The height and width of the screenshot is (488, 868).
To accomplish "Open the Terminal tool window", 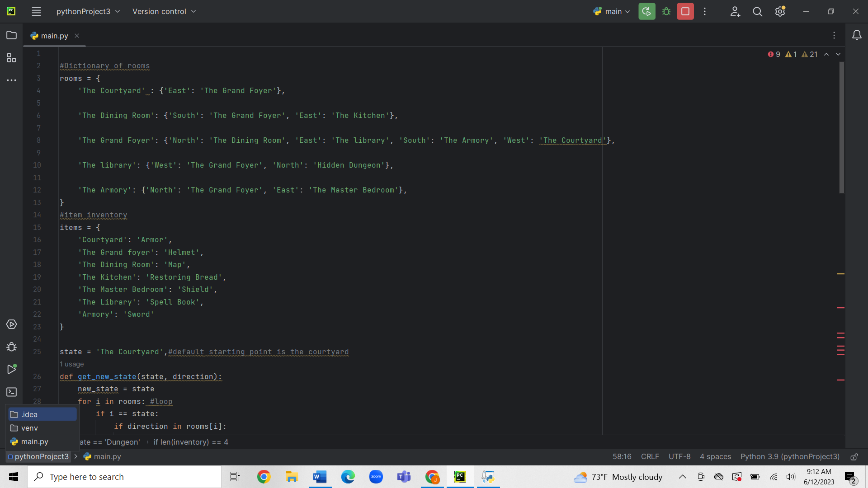I will (11, 392).
